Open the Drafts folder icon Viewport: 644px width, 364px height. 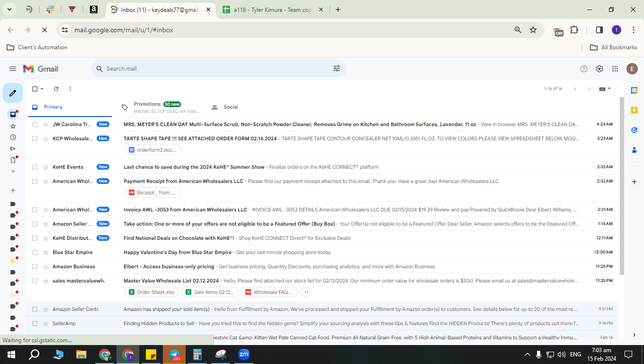pos(13,160)
